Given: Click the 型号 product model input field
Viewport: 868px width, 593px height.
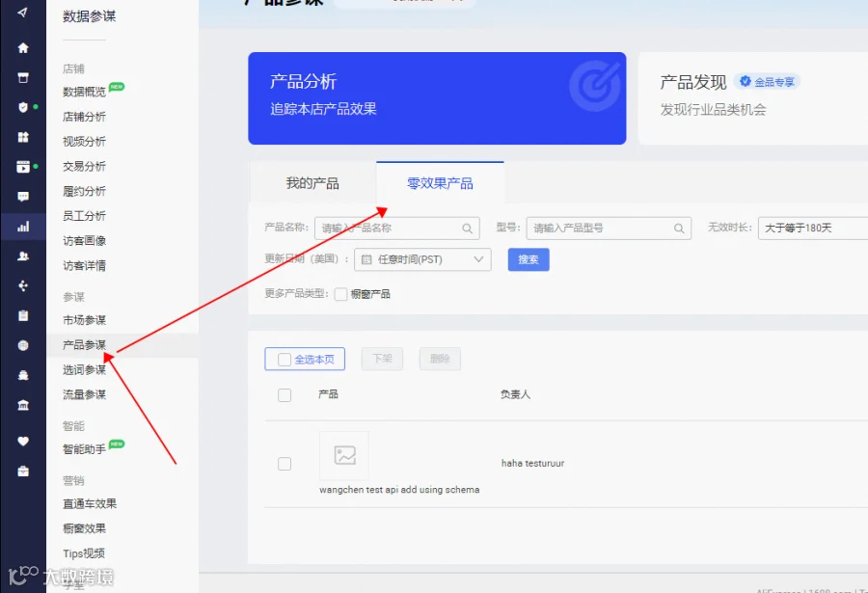Looking at the screenshot, I should (x=609, y=229).
